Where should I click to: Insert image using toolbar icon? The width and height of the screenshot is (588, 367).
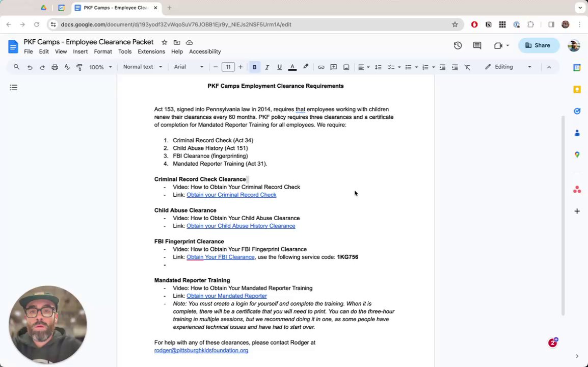[x=346, y=67]
